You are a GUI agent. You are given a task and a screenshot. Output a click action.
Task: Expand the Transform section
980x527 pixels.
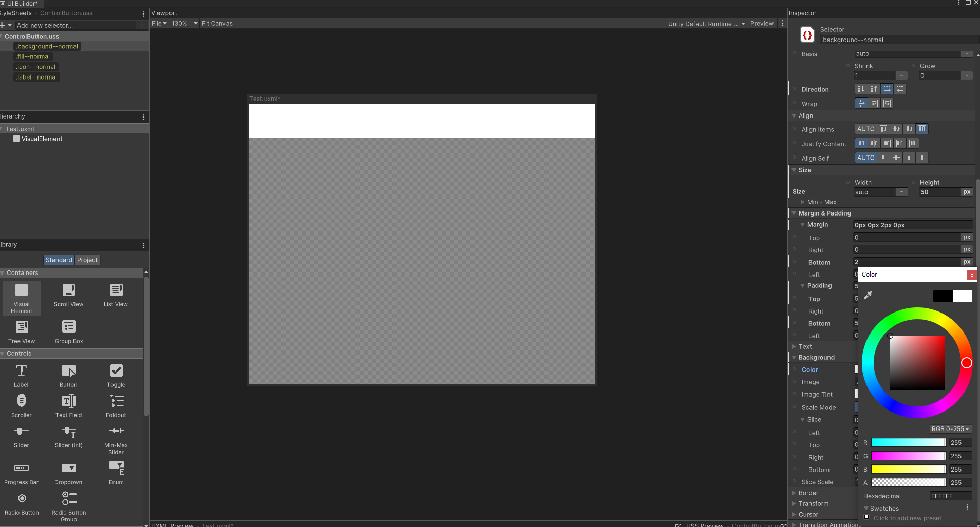pyautogui.click(x=794, y=504)
